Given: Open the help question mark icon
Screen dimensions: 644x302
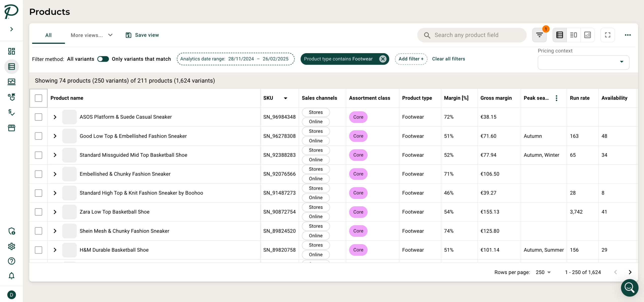Looking at the screenshot, I should tap(12, 261).
